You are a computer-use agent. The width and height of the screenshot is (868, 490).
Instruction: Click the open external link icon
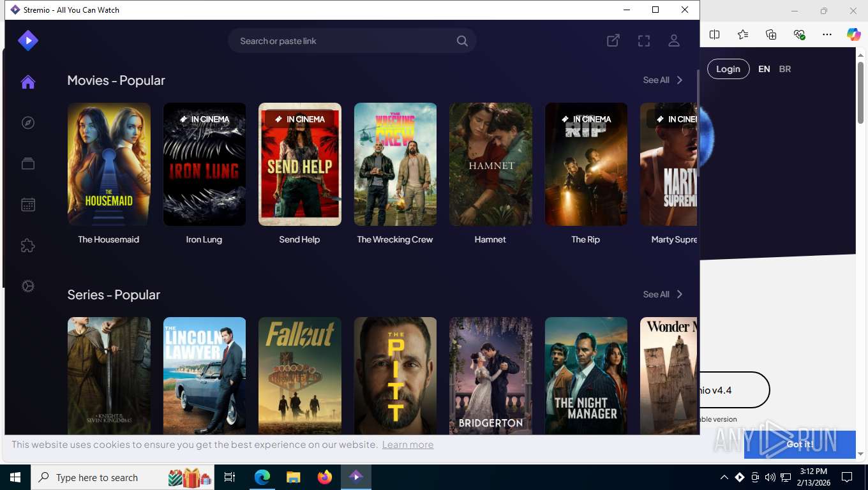click(x=613, y=41)
